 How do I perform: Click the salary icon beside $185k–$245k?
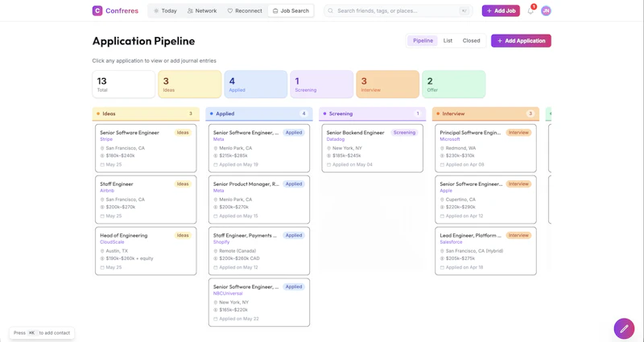point(328,155)
